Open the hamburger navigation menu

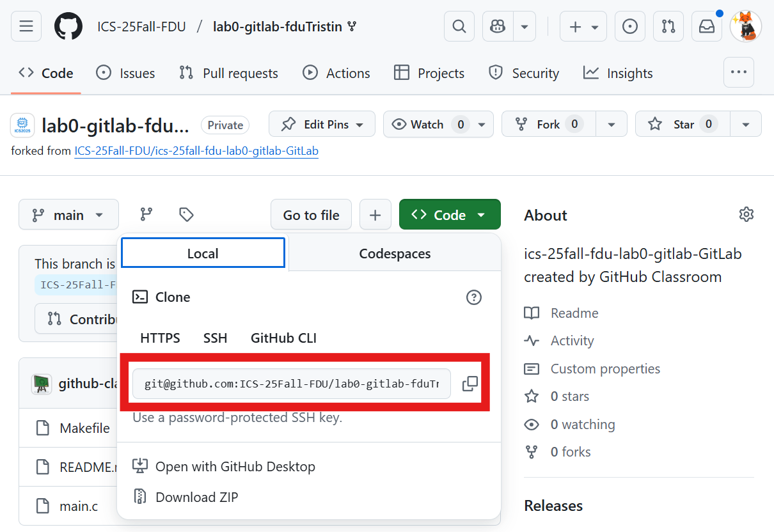point(26,26)
